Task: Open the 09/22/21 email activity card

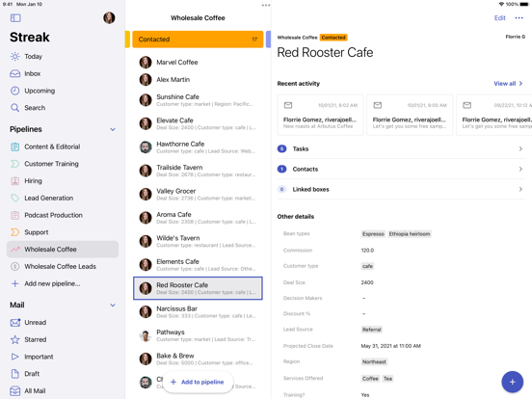Action: click(x=494, y=115)
